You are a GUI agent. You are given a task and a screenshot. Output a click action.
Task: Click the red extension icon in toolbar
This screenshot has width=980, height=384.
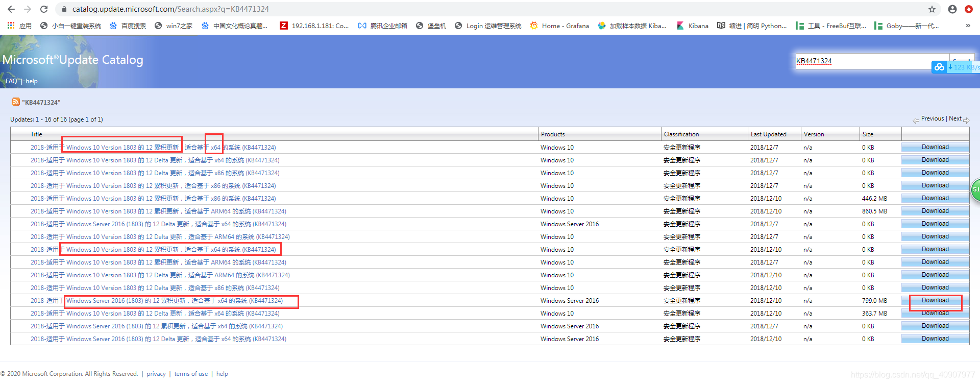[969, 9]
